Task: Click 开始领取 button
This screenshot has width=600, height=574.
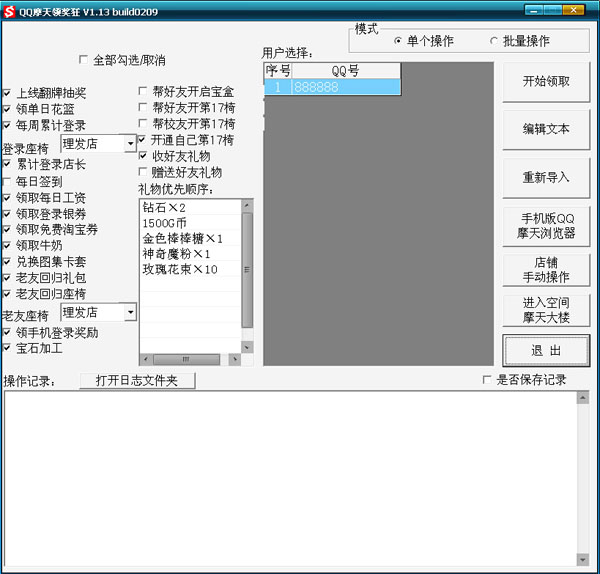Action: coord(546,82)
